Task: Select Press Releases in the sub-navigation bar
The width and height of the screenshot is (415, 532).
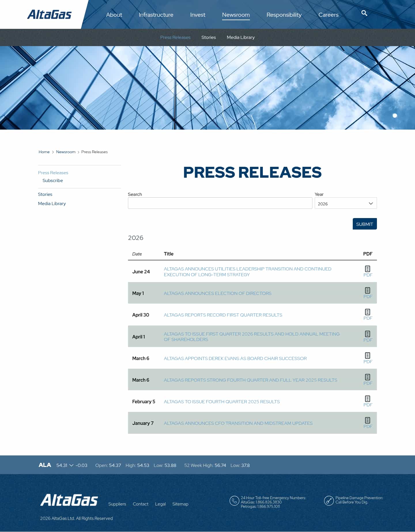Action: pos(175,37)
